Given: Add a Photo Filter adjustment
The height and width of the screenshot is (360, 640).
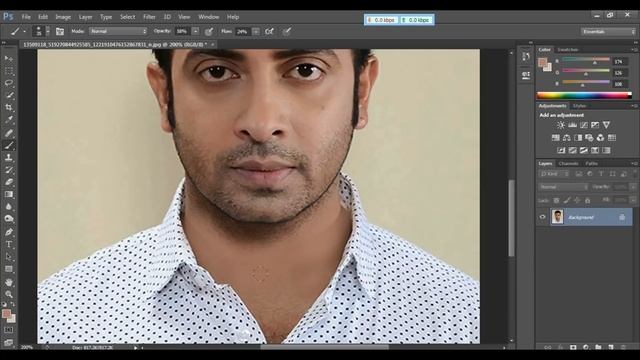Looking at the screenshot, I should tap(589, 138).
